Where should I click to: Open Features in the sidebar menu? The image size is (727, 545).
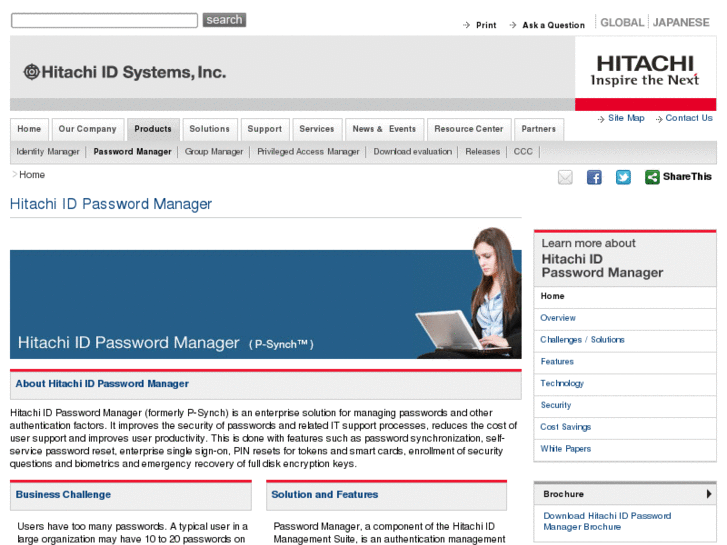(x=625, y=362)
